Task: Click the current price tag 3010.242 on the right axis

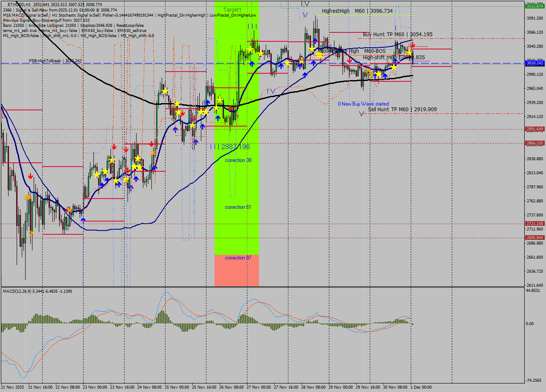Action: coord(534,63)
